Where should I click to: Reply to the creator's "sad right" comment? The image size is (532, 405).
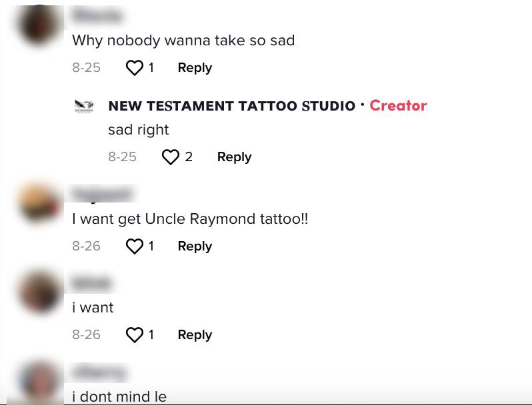(234, 157)
